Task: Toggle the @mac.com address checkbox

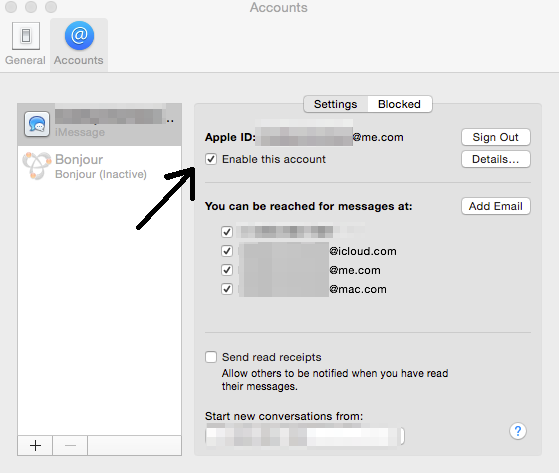Action: pos(227,289)
